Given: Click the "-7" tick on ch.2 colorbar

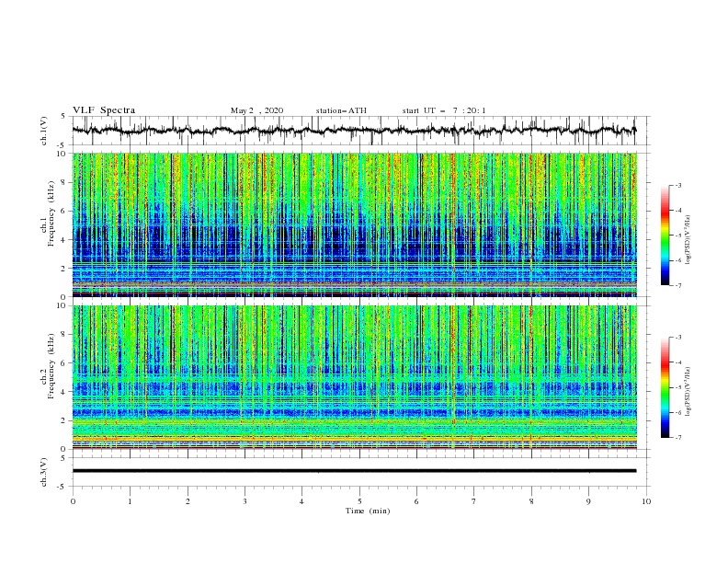Looking at the screenshot, I should [677, 438].
